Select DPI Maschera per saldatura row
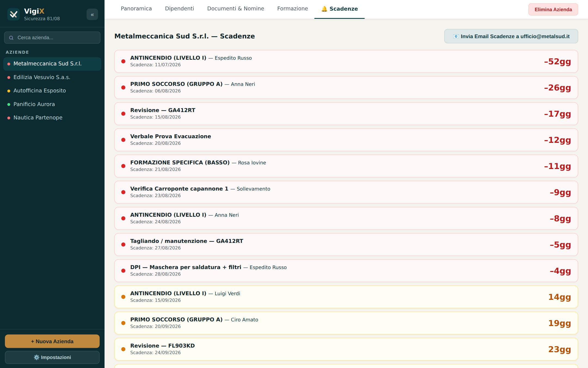 (346, 271)
